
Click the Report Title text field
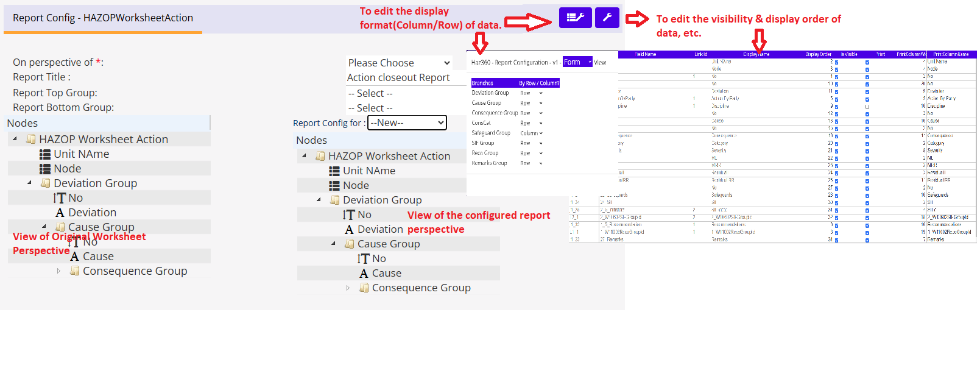coord(399,78)
